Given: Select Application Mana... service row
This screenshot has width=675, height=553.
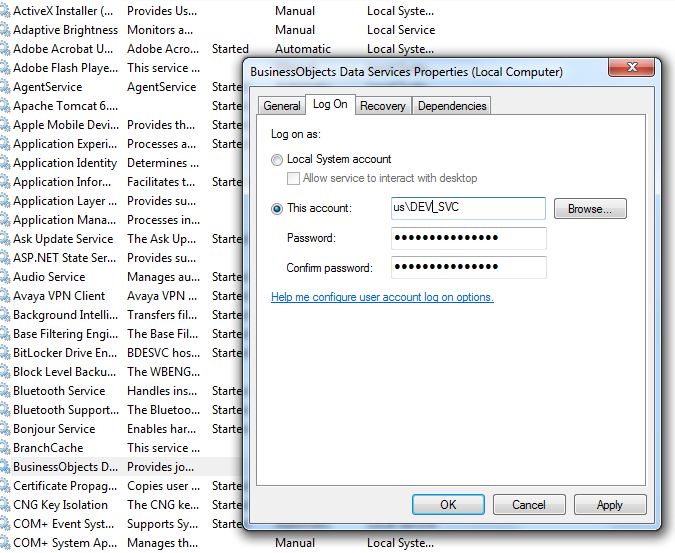Looking at the screenshot, I should (65, 220).
